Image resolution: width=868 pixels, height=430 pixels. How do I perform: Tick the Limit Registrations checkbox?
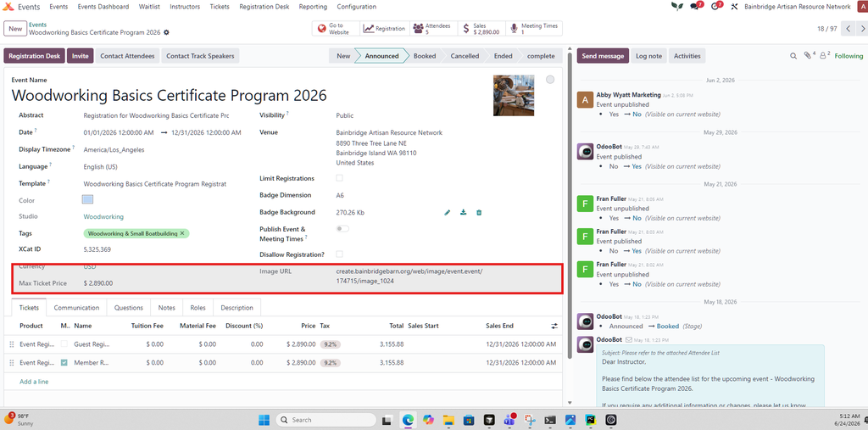point(339,178)
